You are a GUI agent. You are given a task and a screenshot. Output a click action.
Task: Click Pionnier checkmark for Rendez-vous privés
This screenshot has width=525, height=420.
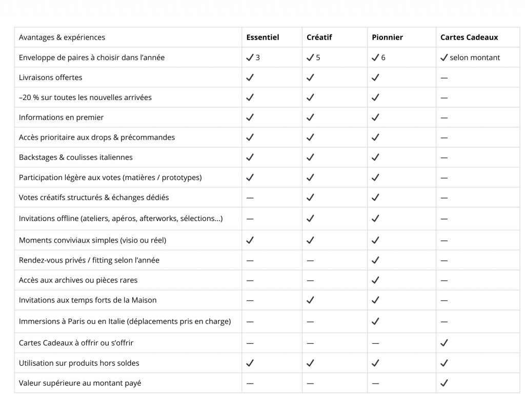(375, 260)
